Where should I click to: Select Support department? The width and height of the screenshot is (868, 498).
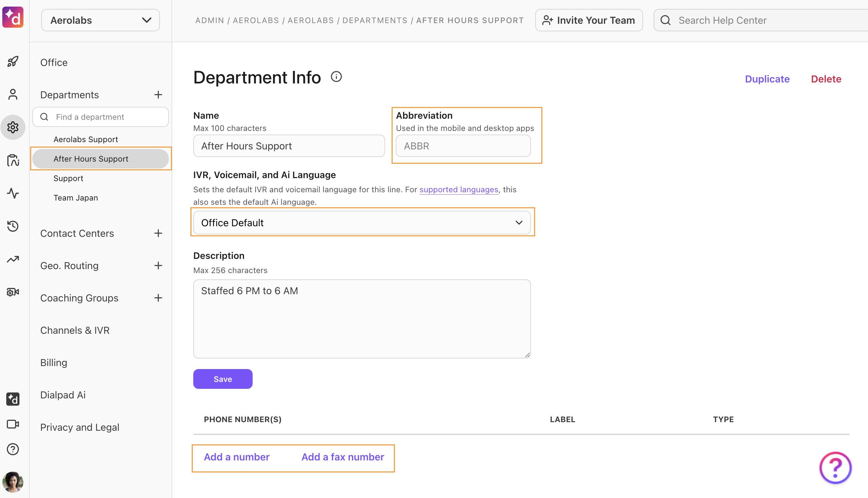point(68,178)
